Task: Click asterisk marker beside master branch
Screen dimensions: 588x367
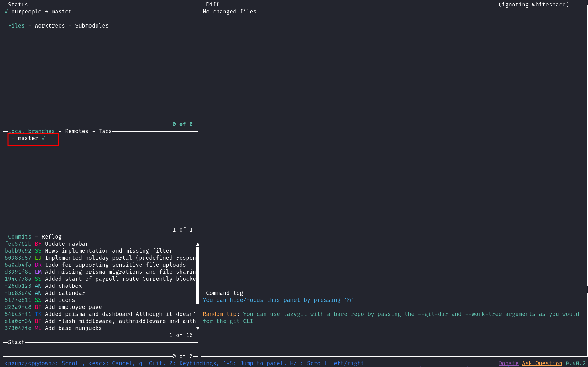Action: tap(13, 138)
